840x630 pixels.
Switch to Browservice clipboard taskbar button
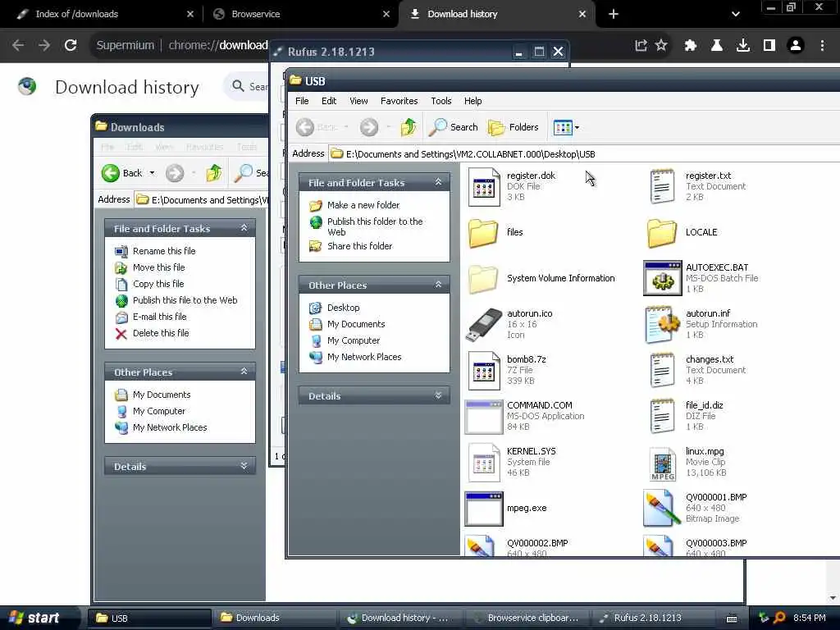[527, 618]
